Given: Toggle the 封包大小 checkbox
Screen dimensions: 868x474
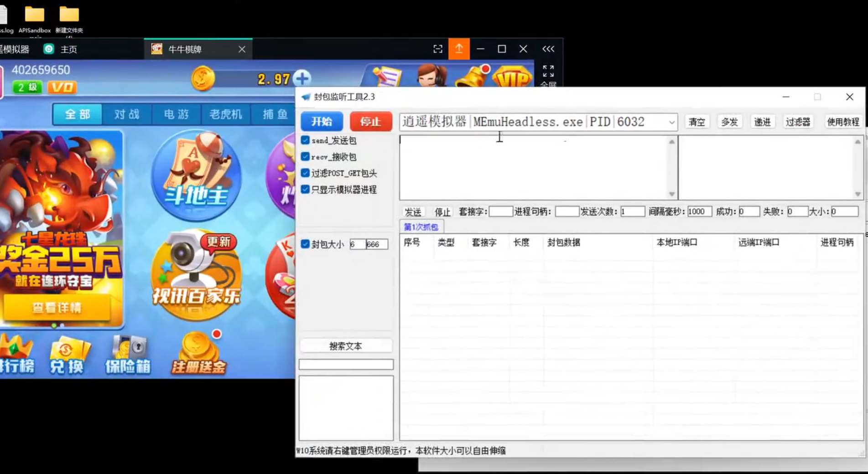Looking at the screenshot, I should pos(305,244).
